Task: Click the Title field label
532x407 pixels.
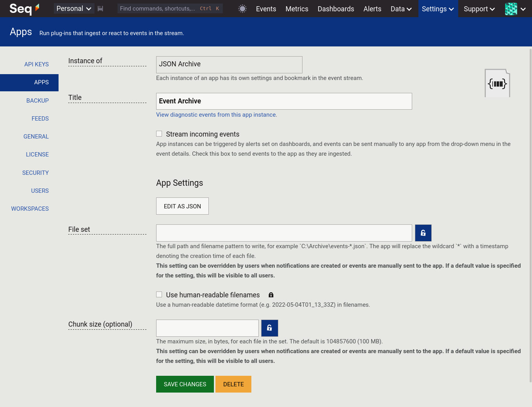Action: tap(75, 98)
